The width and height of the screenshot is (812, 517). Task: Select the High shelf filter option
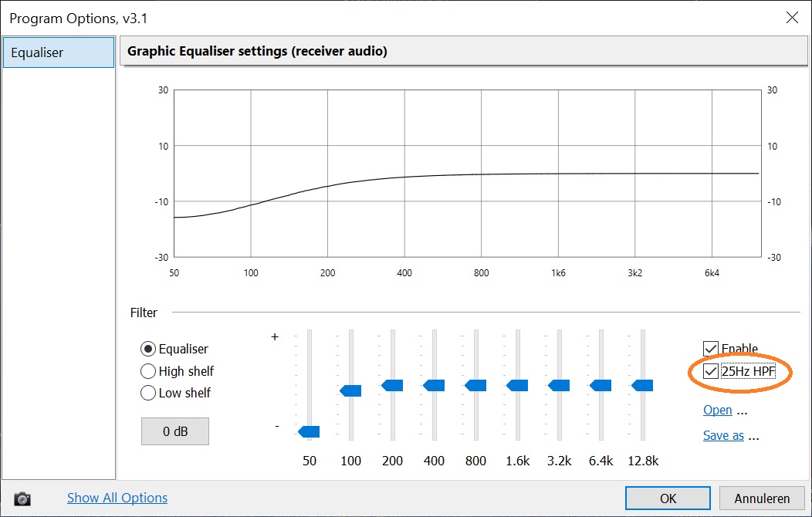click(148, 371)
